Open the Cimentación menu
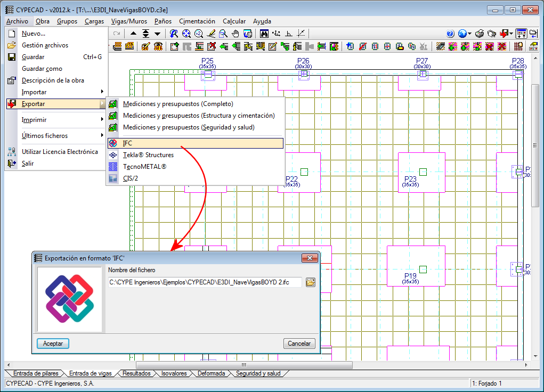Viewport: 544px width, 392px height. pyautogui.click(x=197, y=21)
